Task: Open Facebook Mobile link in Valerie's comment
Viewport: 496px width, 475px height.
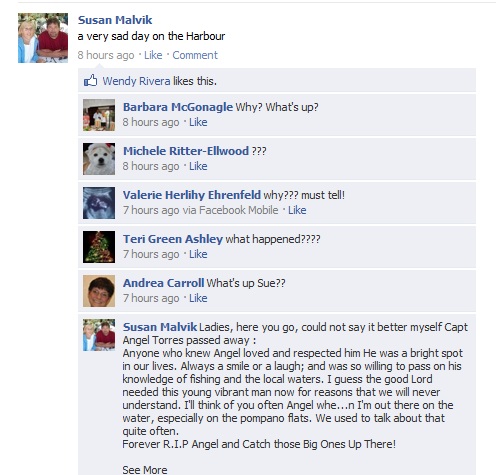Action: point(239,210)
